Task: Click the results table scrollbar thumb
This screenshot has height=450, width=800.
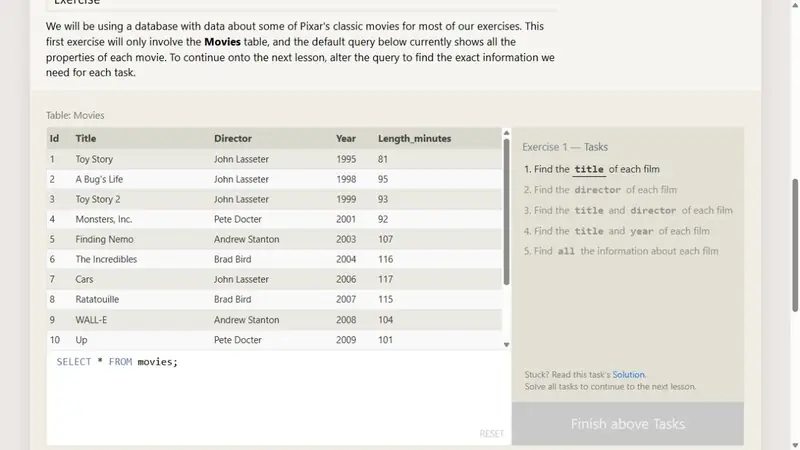Action: [506, 212]
